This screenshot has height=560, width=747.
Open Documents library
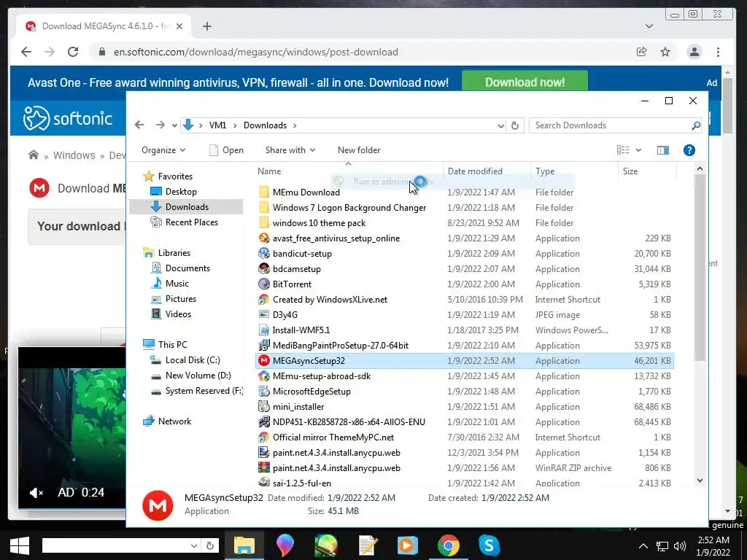(187, 268)
